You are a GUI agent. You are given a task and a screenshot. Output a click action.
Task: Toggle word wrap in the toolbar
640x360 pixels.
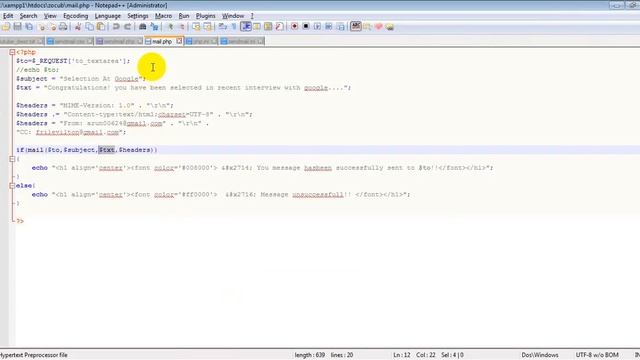(222, 27)
